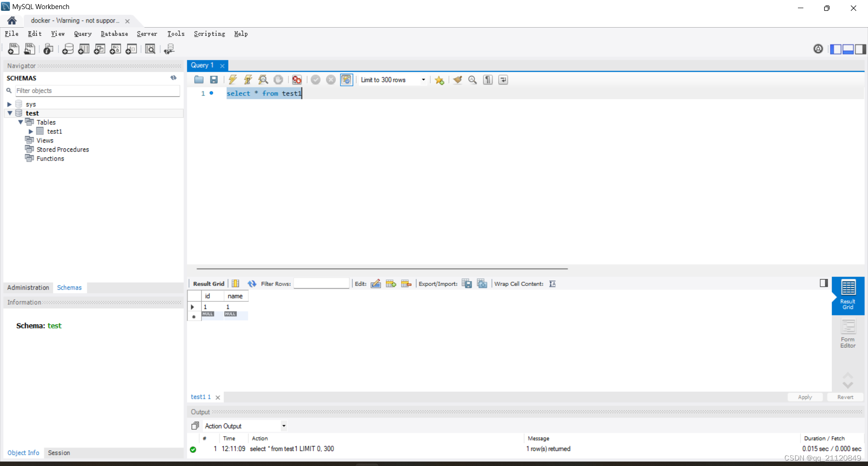Open the Database menu
Screen dimensions: 868x466
(x=114, y=33)
